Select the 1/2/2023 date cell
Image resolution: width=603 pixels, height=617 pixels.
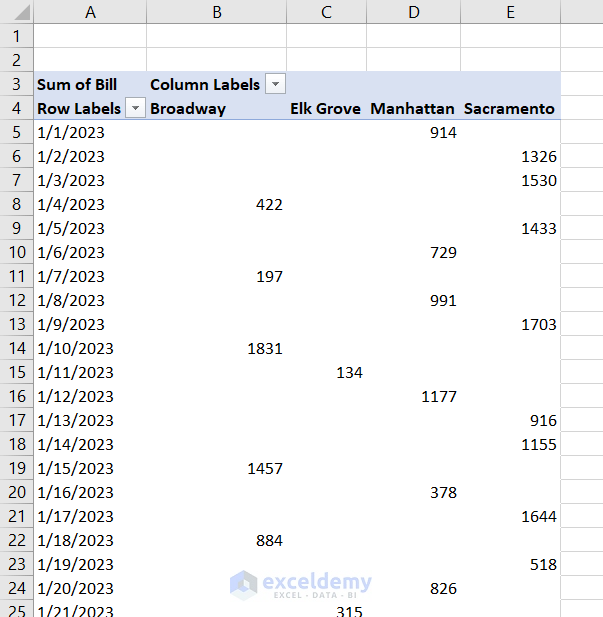90,156
